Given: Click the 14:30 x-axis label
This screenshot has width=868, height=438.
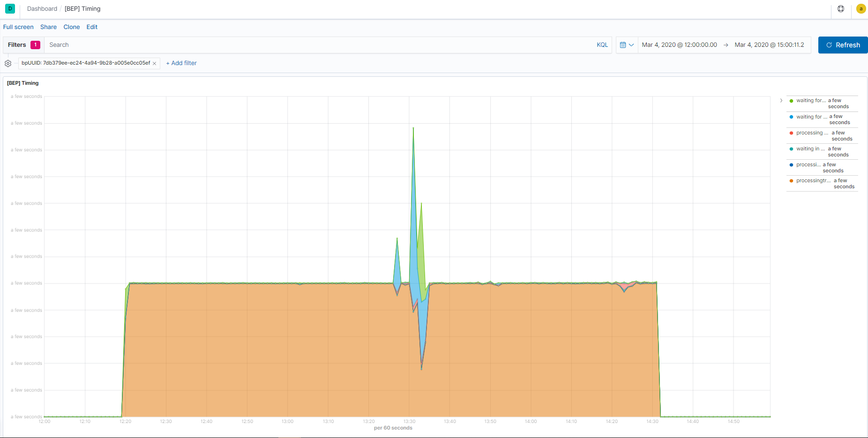Looking at the screenshot, I should (x=652, y=422).
